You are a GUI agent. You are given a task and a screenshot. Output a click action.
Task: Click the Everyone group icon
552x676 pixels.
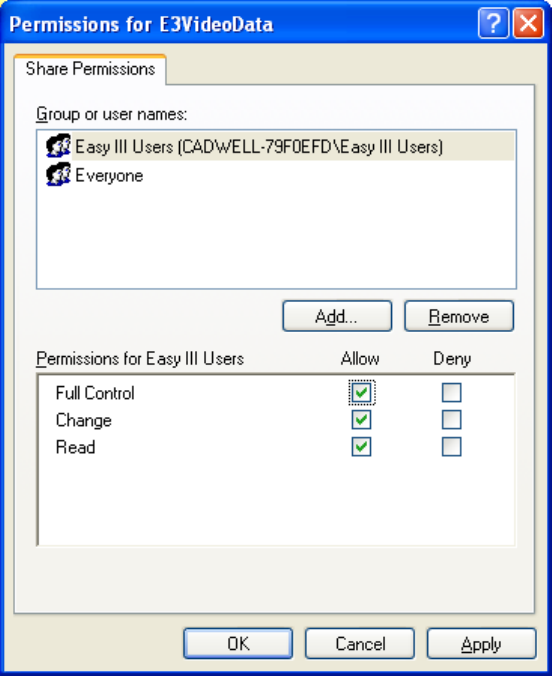coord(58,174)
